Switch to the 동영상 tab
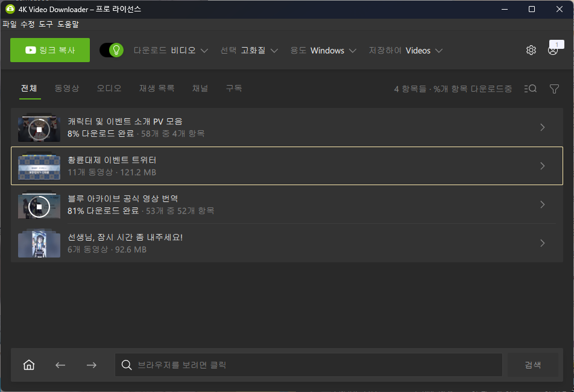This screenshot has width=574, height=392. pyautogui.click(x=67, y=88)
